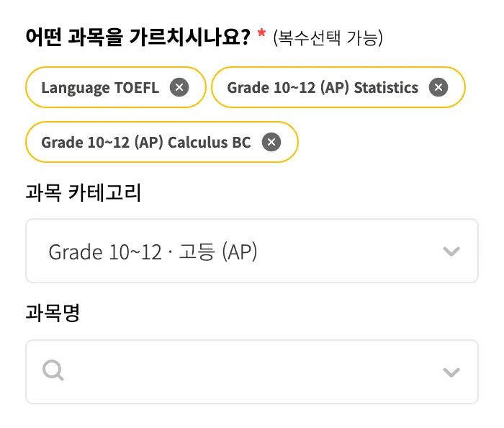The image size is (504, 428).
Task: Expand the 과목명 chevron arrow
Action: click(451, 372)
